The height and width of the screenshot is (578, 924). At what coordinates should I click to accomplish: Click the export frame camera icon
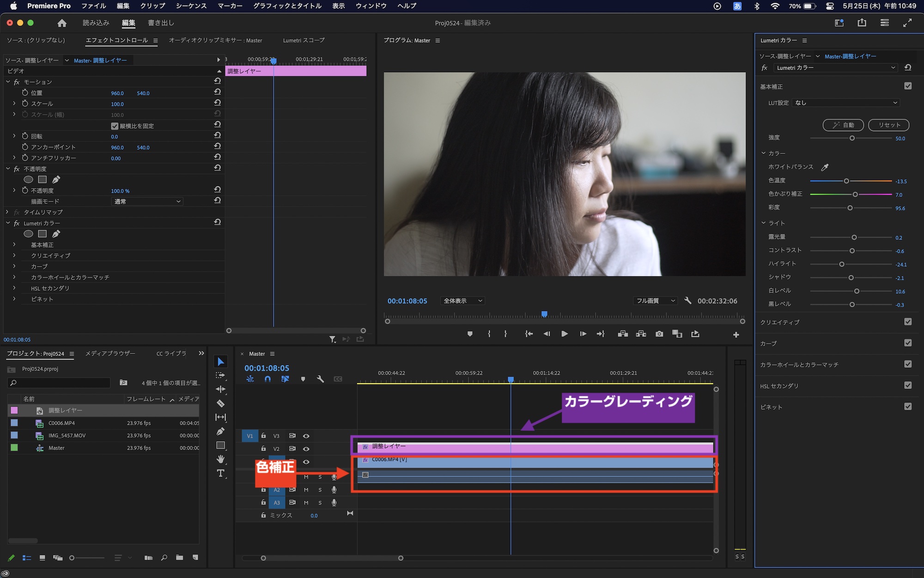point(659,334)
